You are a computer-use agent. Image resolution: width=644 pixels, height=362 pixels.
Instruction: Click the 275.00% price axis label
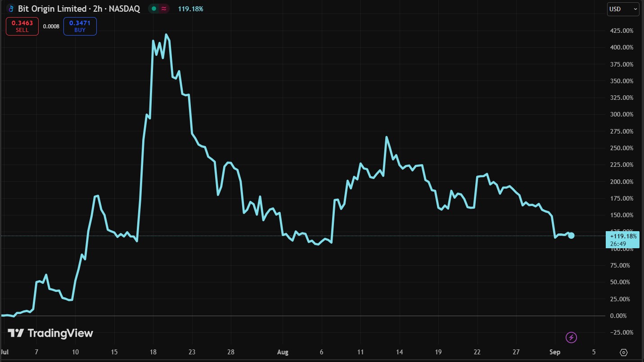tap(621, 131)
